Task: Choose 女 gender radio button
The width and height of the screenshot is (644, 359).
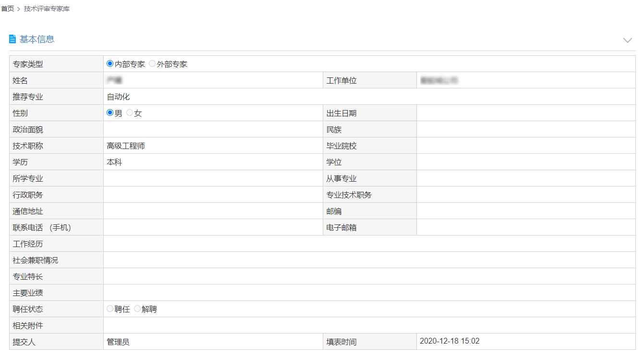Action: (x=130, y=113)
